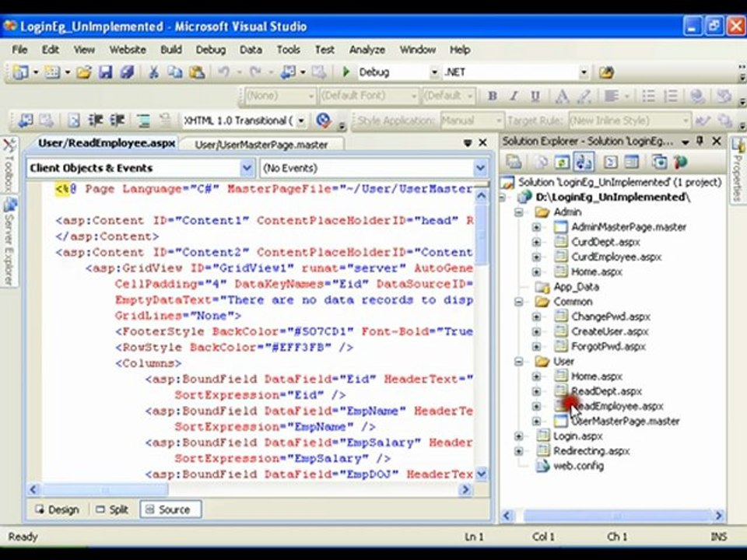Switch to Design view

[57, 509]
